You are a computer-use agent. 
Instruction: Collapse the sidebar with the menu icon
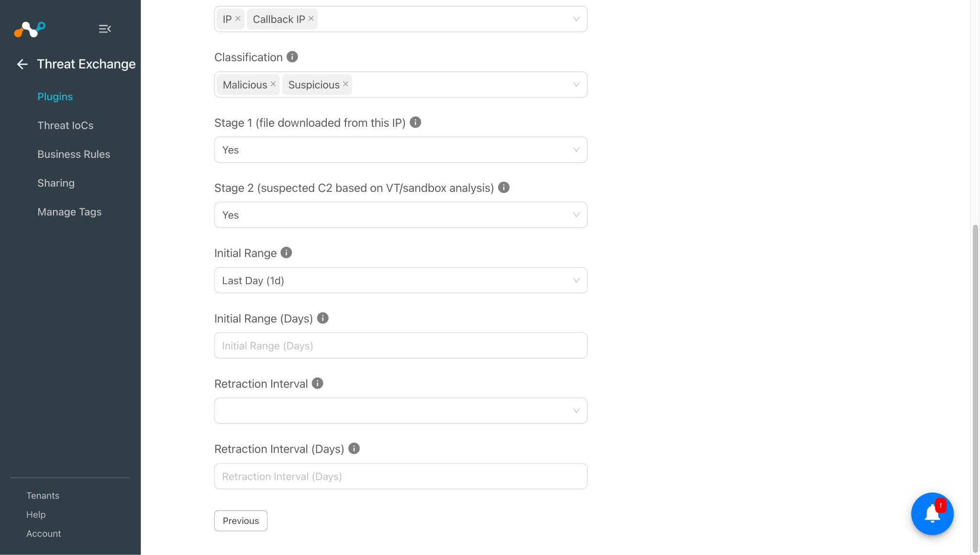[105, 29]
